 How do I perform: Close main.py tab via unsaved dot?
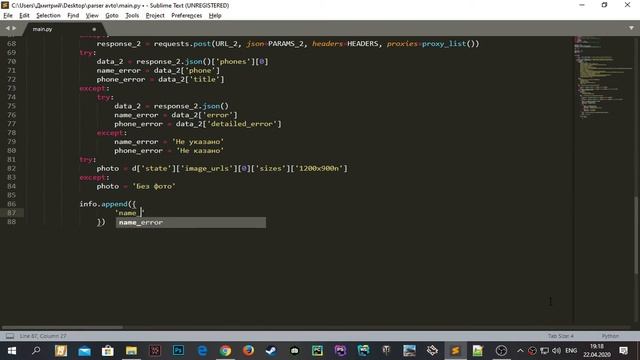[94, 29]
